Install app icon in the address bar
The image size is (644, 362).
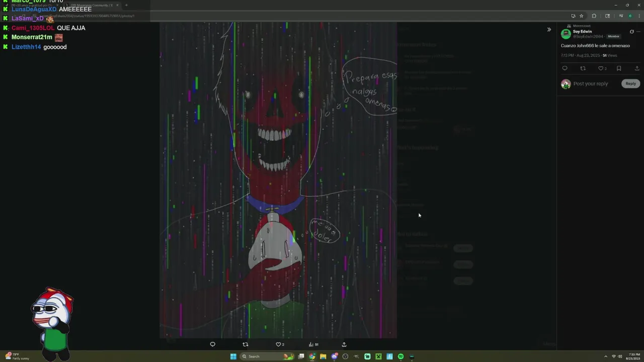point(573,16)
